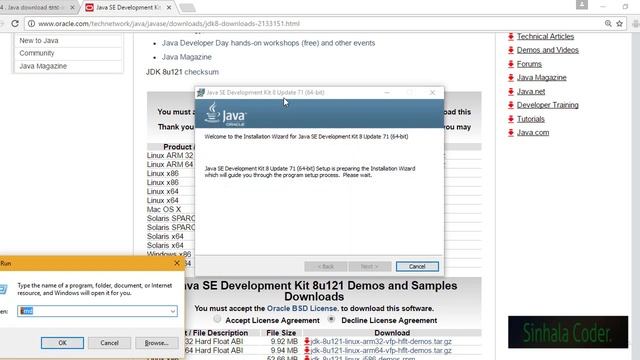Open Technical Articles link
The width and height of the screenshot is (640, 360).
[x=545, y=36]
